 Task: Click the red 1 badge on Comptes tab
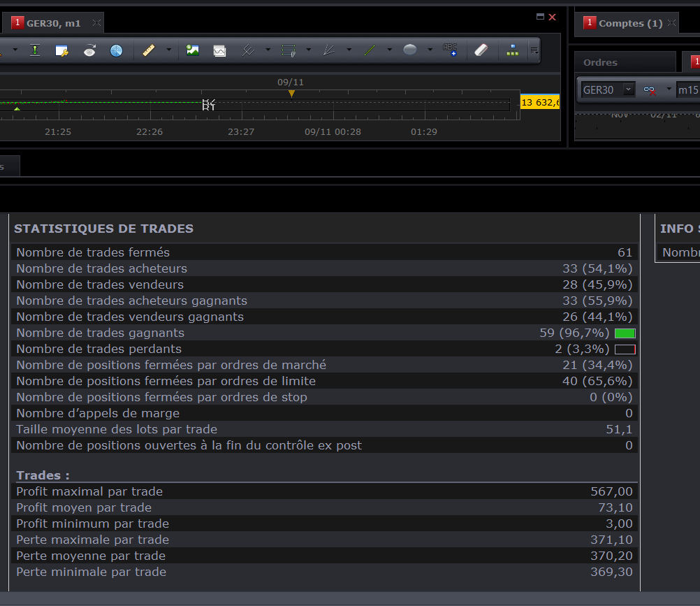[590, 22]
